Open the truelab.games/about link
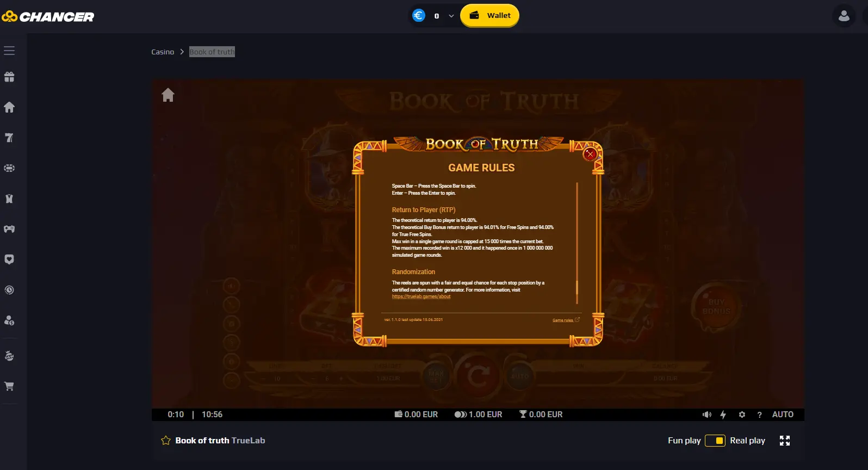This screenshot has width=868, height=470. click(421, 296)
